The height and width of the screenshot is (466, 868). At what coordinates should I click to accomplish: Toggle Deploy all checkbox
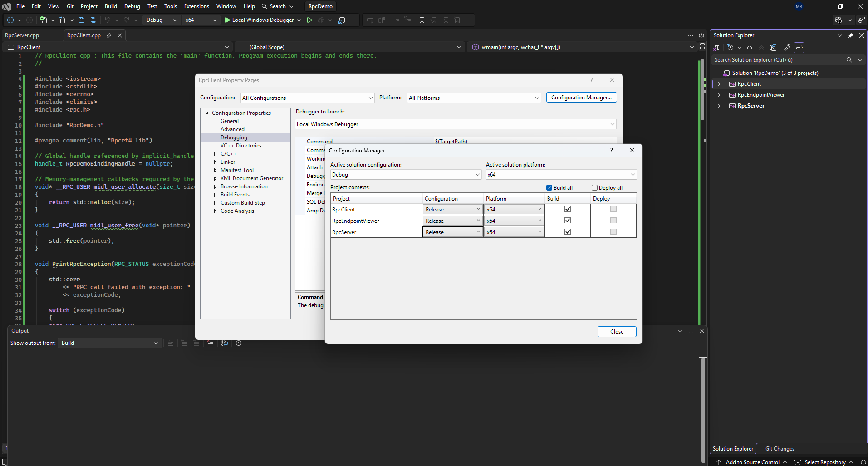tap(594, 188)
